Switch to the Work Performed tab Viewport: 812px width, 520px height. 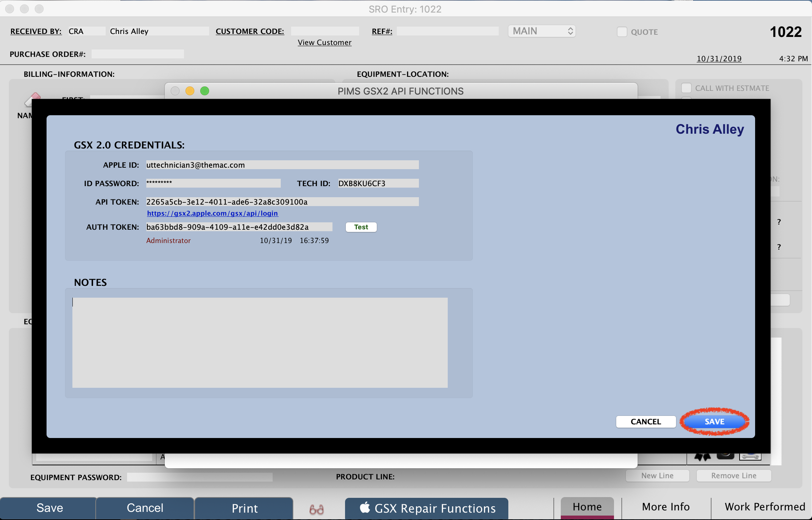pyautogui.click(x=765, y=507)
